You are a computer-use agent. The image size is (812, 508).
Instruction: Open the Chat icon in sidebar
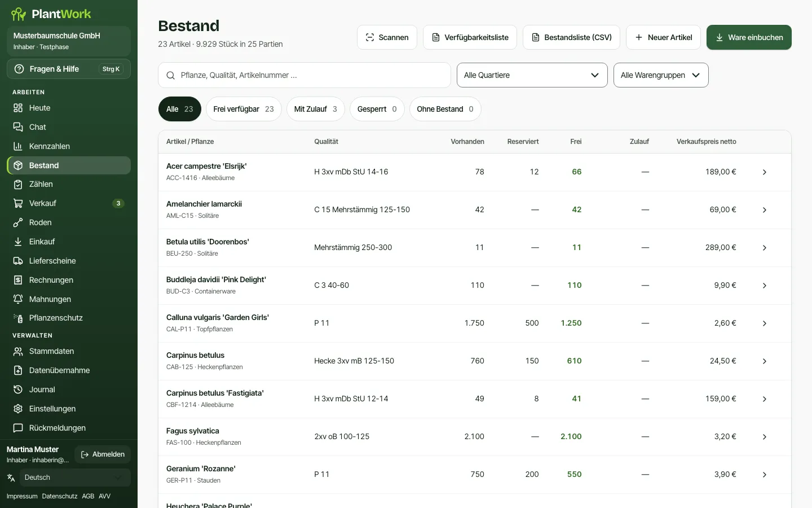(18, 127)
